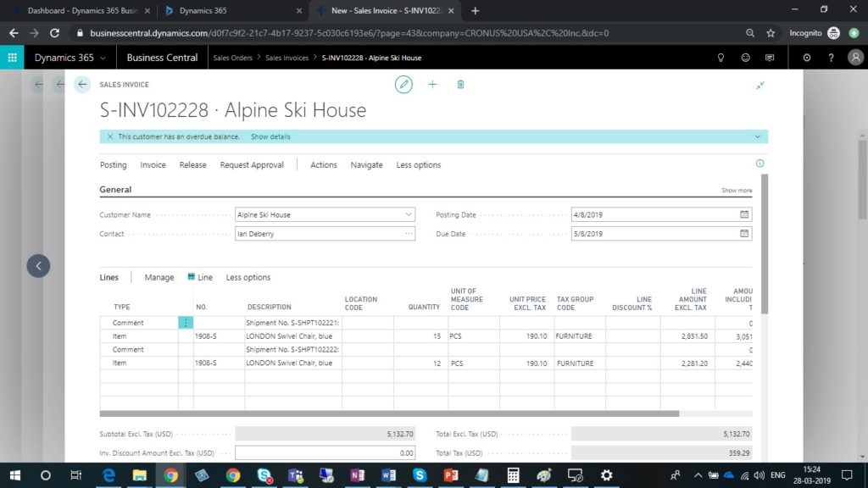Screen dimensions: 868x488
Task: Open the Navigate menu
Action: pyautogui.click(x=366, y=165)
